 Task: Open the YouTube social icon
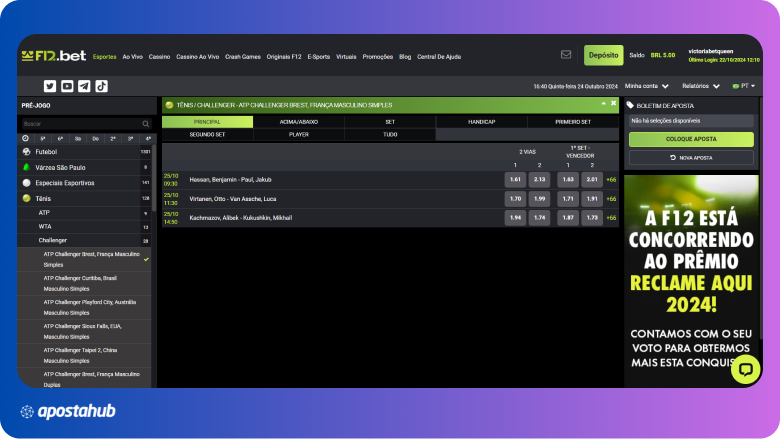pos(67,86)
